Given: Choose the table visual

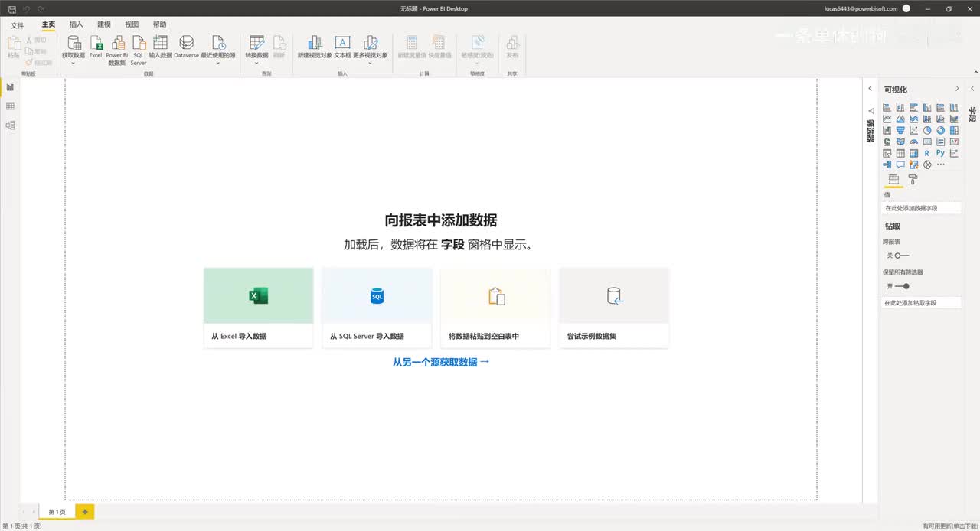Looking at the screenshot, I should 900,153.
